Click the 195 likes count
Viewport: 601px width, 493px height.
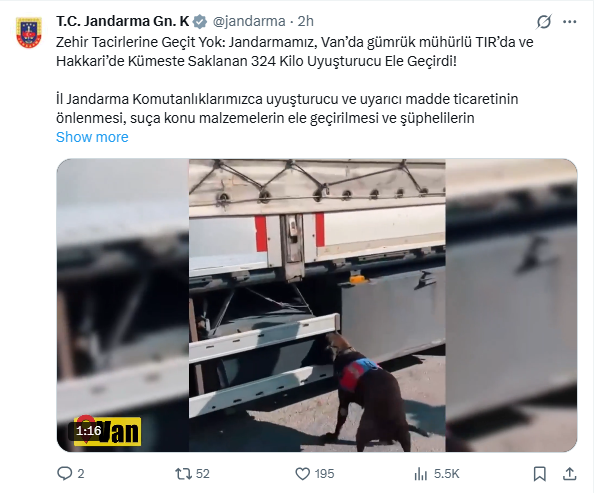[x=324, y=474]
